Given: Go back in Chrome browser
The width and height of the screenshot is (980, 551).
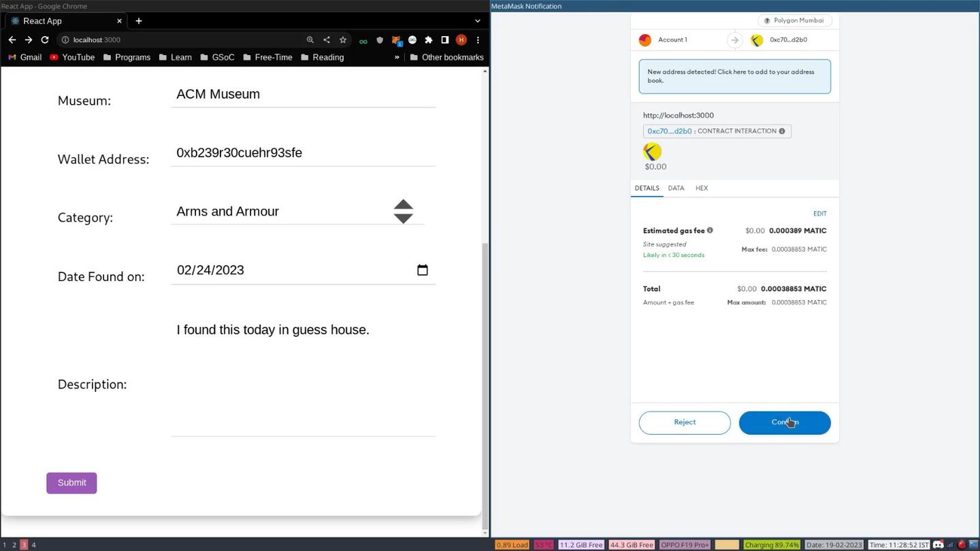Looking at the screenshot, I should pyautogui.click(x=12, y=40).
